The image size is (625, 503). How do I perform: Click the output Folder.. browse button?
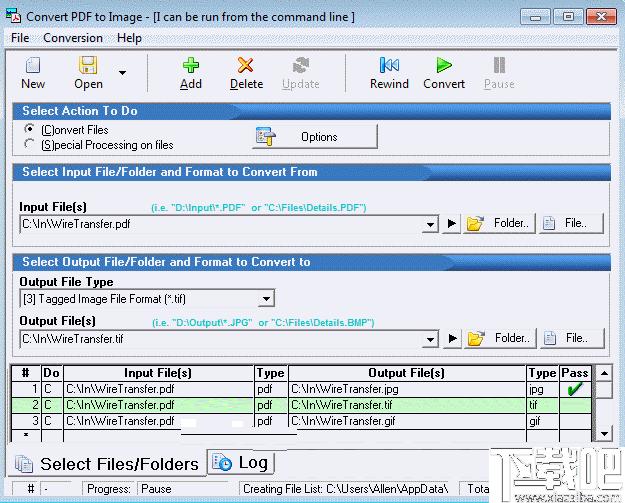pos(500,338)
